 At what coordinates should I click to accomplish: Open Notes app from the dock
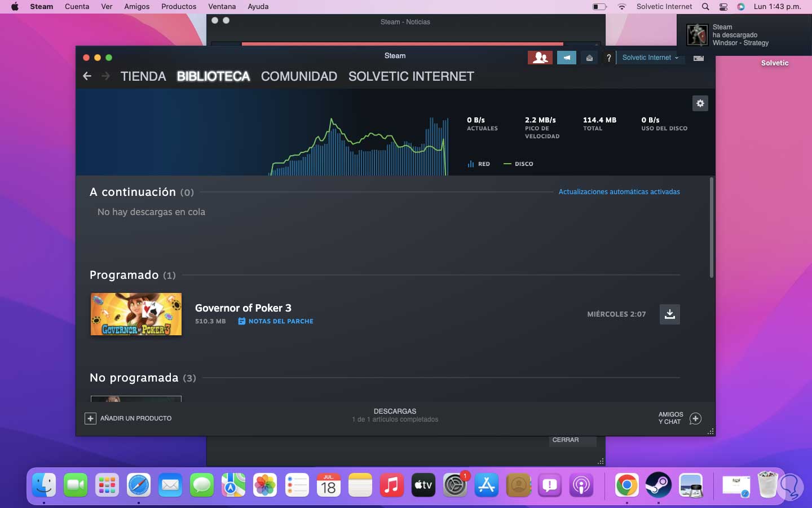tap(360, 484)
